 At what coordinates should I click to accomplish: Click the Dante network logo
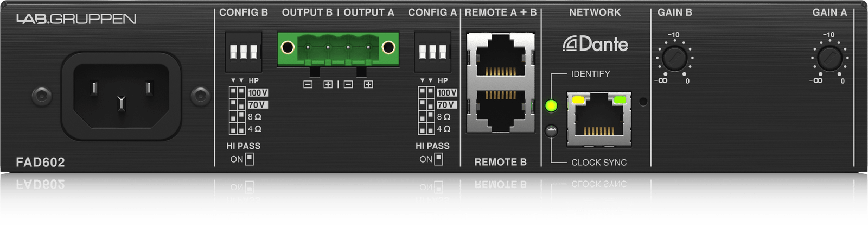(595, 44)
